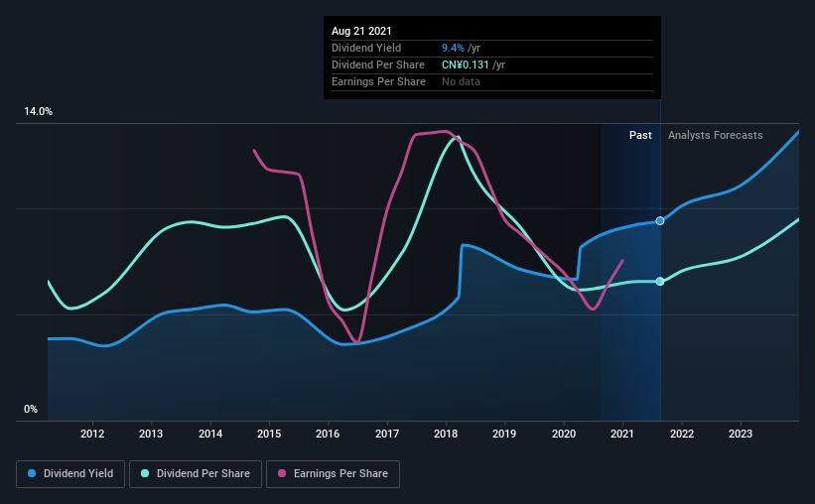Click the Past region label

coord(640,135)
